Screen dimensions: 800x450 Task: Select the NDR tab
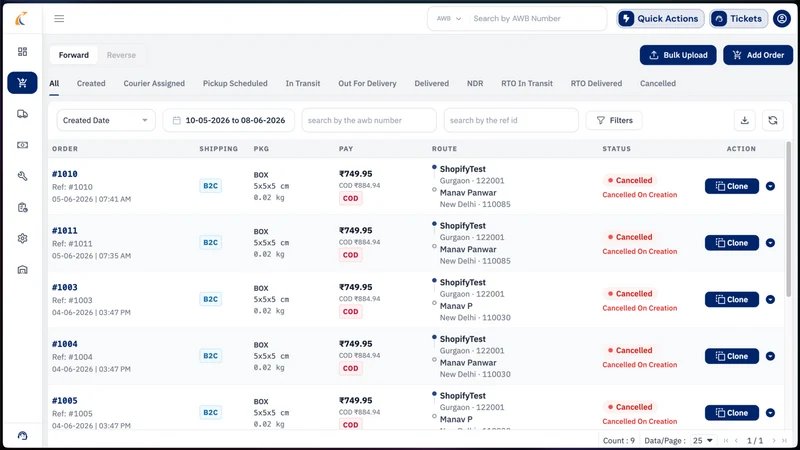[475, 84]
